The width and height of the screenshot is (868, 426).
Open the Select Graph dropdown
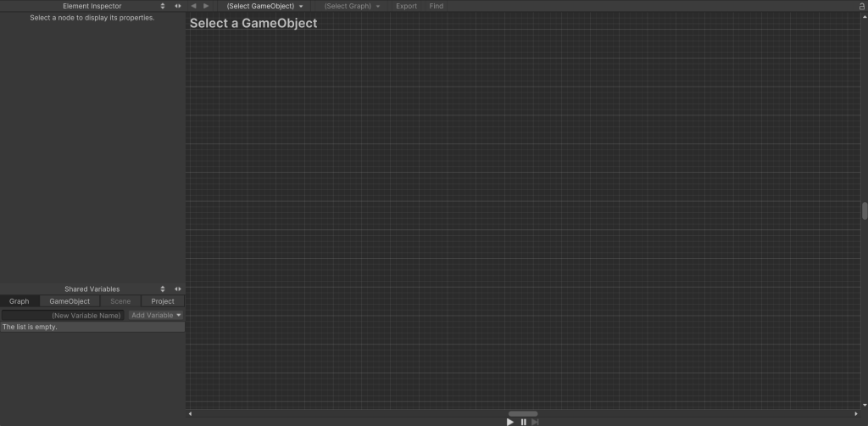[352, 6]
